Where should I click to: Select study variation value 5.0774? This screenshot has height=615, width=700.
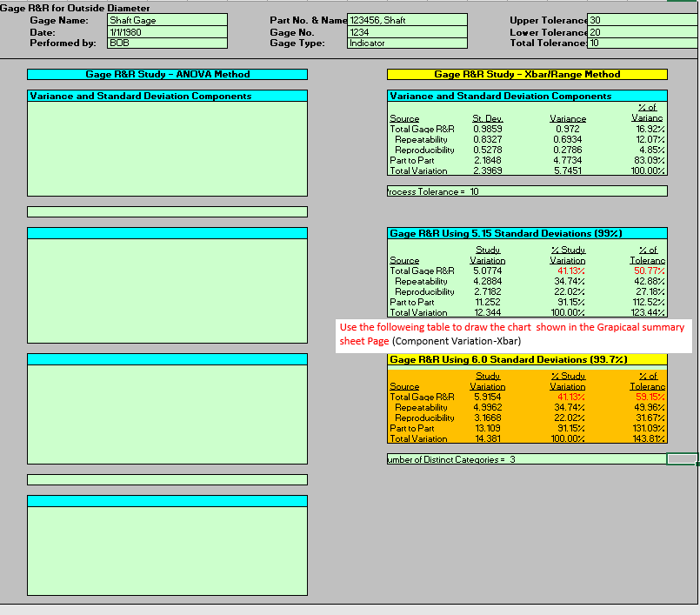[x=488, y=271]
